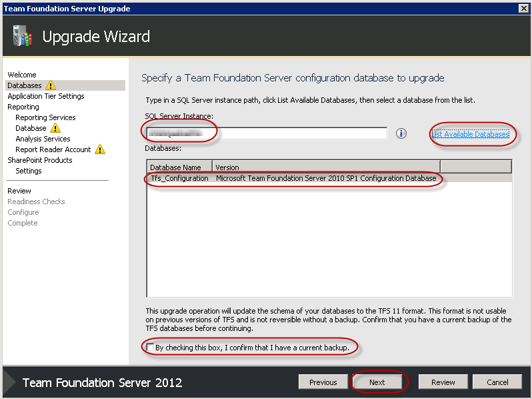Screen dimensions: 532x399
Task: Open the Welcome step in sidebar
Action: pyautogui.click(x=22, y=75)
